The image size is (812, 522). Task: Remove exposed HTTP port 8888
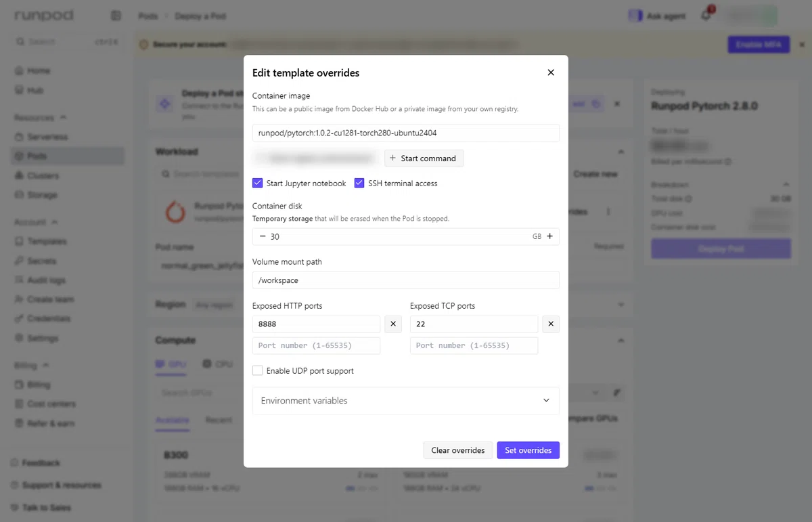tap(393, 324)
